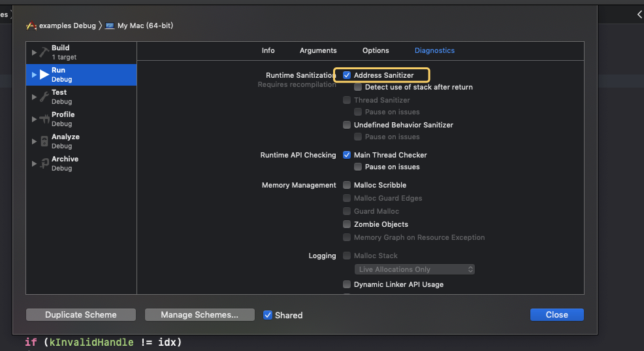Click the Archive icon in sidebar
The width and height of the screenshot is (644, 351).
[x=44, y=163]
